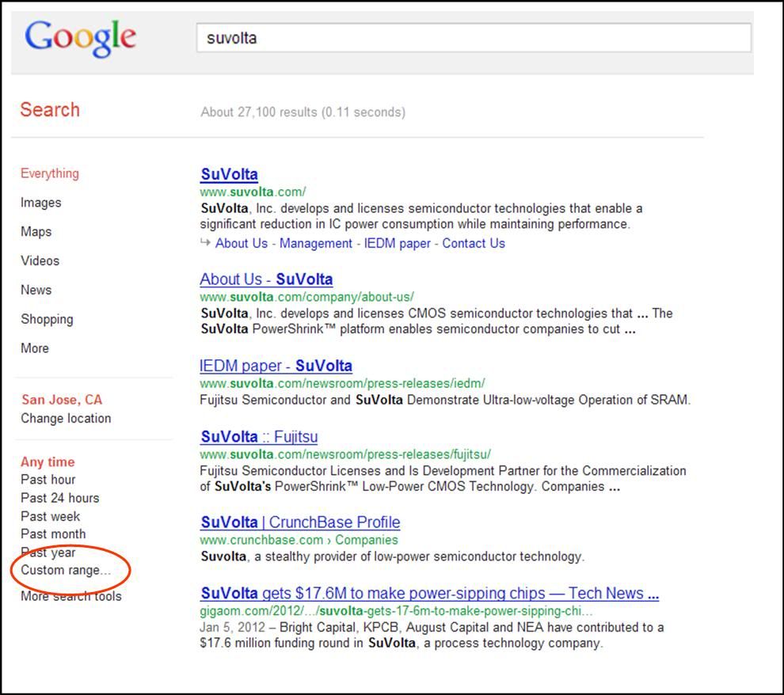Open About Us - SuVolta result title
This screenshot has width=784, height=695.
tap(266, 279)
